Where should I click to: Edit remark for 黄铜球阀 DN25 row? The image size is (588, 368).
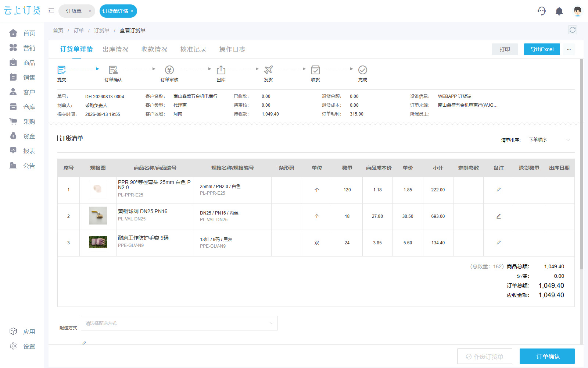tap(499, 216)
